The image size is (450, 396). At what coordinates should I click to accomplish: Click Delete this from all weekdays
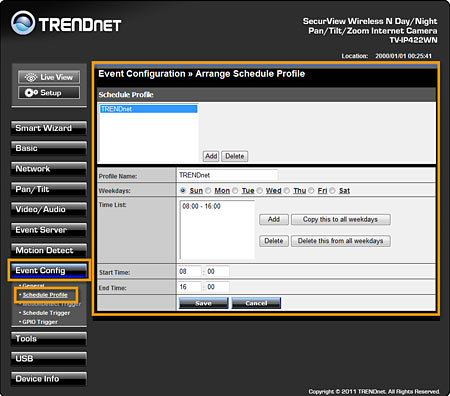point(340,241)
